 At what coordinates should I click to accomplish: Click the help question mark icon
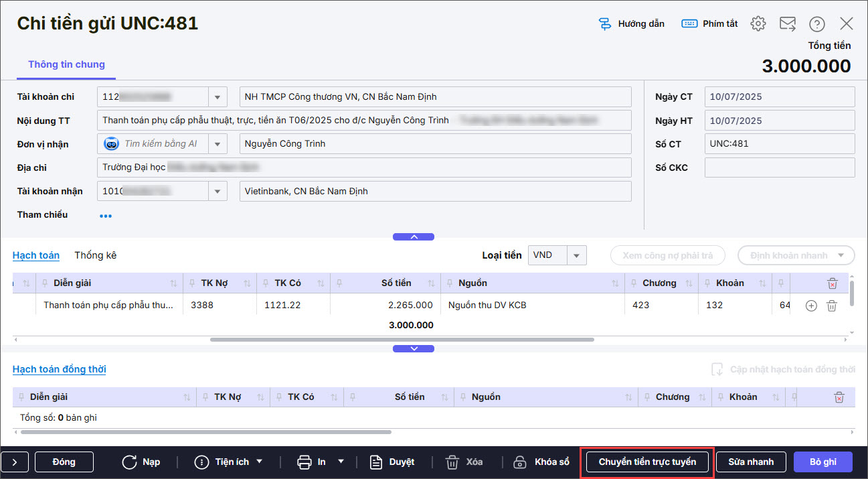(x=816, y=24)
